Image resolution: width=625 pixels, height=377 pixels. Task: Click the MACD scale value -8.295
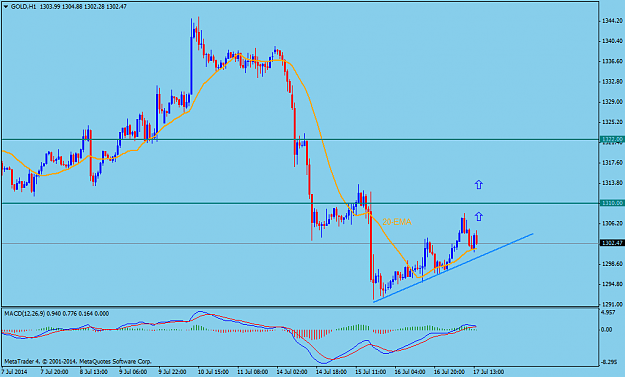point(609,362)
